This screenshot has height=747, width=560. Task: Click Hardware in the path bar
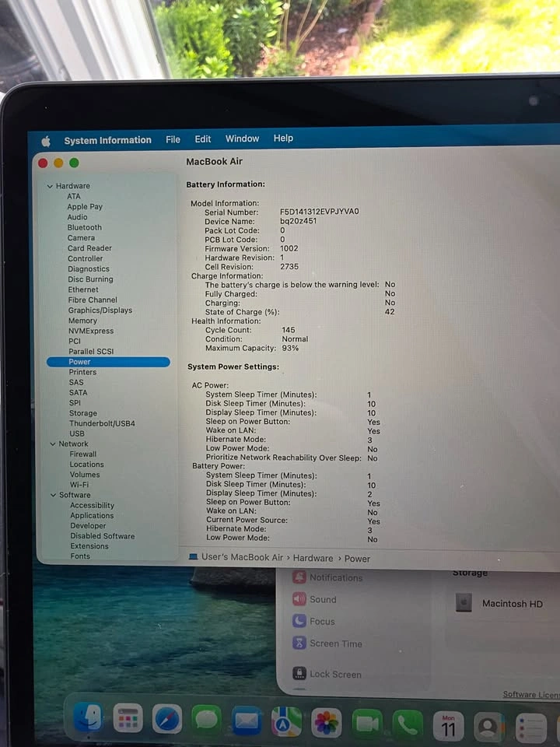(313, 558)
